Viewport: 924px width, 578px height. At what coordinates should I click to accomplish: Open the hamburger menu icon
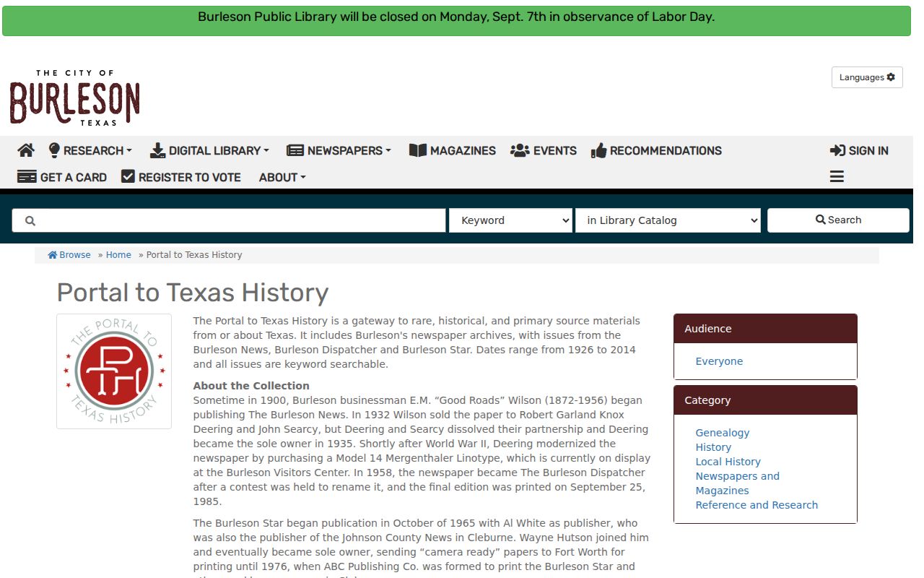click(x=837, y=177)
